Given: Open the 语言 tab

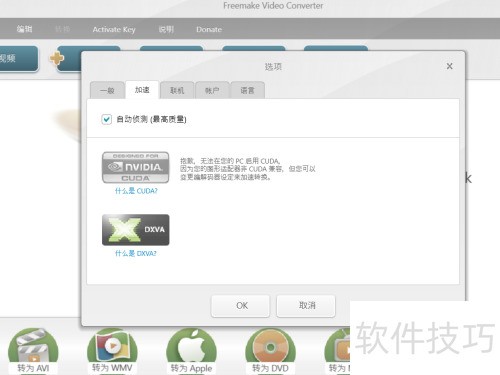Looking at the screenshot, I should 247,90.
